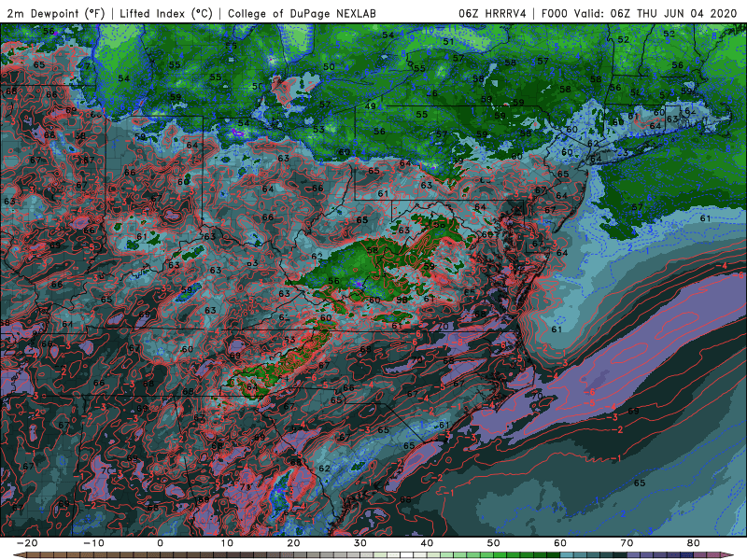747x560 pixels.
Task: Click the 'College of DuPage NEXLAB' label
Action: [302, 14]
